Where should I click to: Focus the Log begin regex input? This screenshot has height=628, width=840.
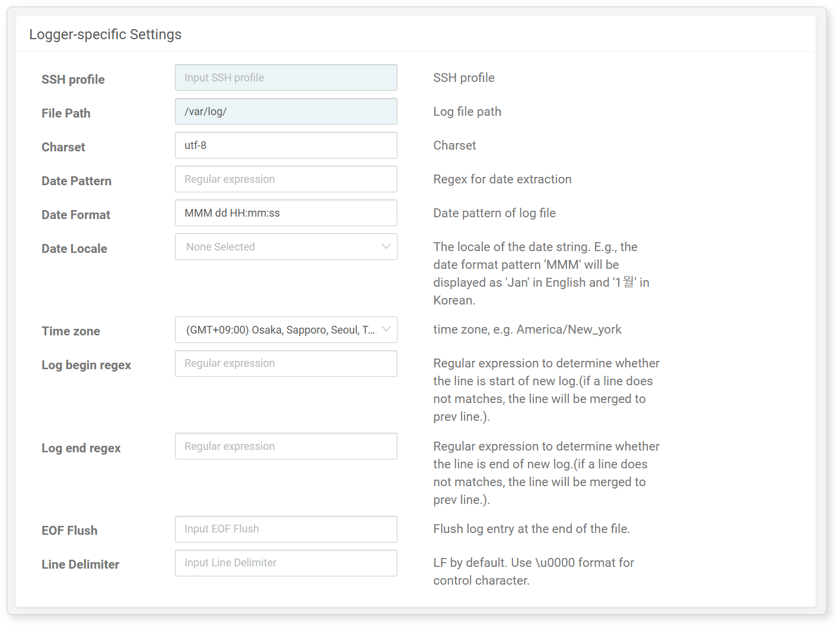click(x=286, y=363)
